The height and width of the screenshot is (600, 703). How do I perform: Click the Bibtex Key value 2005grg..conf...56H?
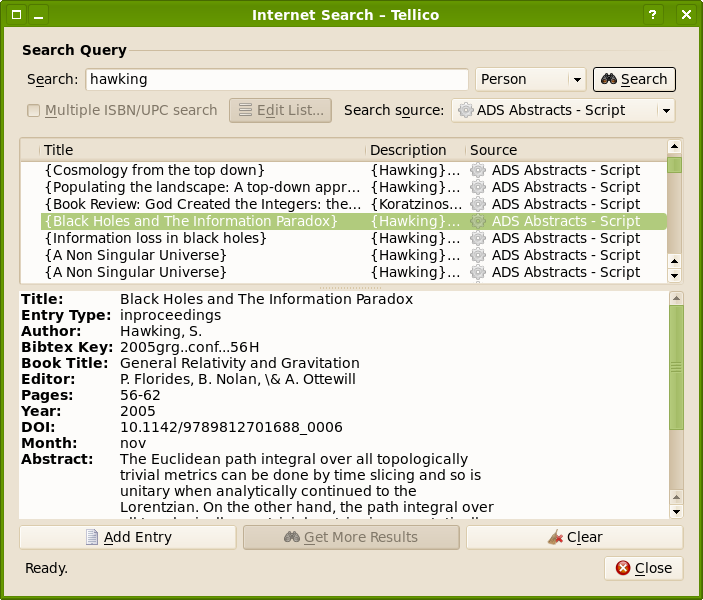[190, 347]
